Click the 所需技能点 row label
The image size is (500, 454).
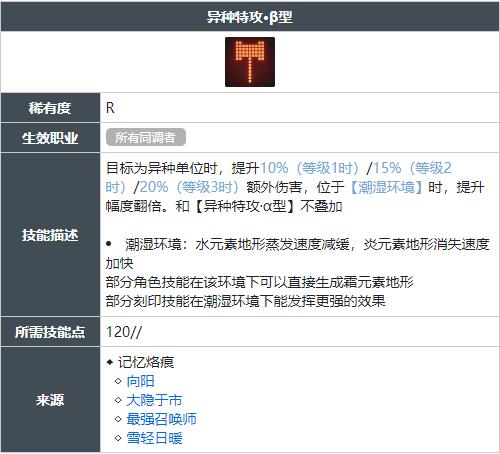[x=50, y=332]
